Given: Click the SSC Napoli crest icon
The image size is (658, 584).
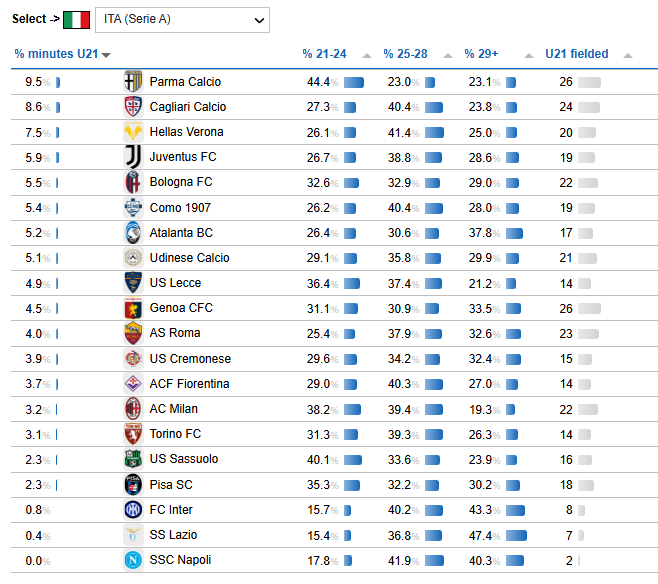Looking at the screenshot, I should tap(133, 560).
